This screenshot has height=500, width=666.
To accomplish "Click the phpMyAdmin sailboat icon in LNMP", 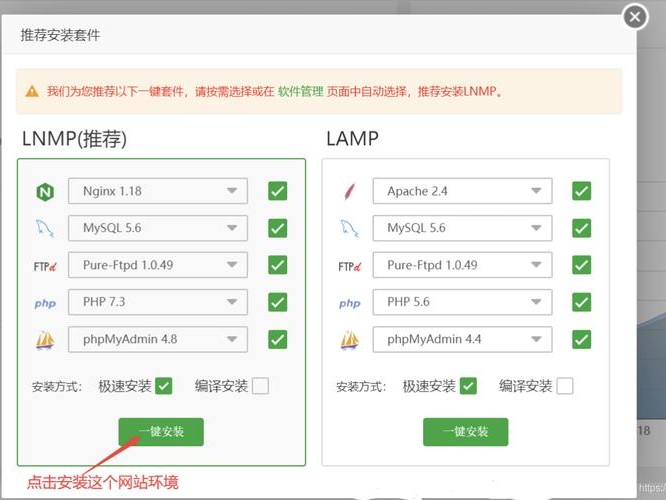I will 45,340.
